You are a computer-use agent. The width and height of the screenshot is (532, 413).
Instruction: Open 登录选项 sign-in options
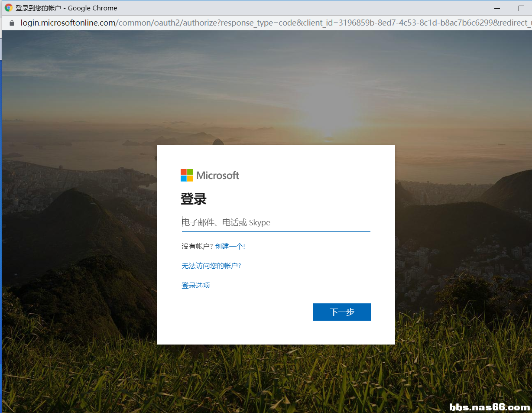[195, 285]
